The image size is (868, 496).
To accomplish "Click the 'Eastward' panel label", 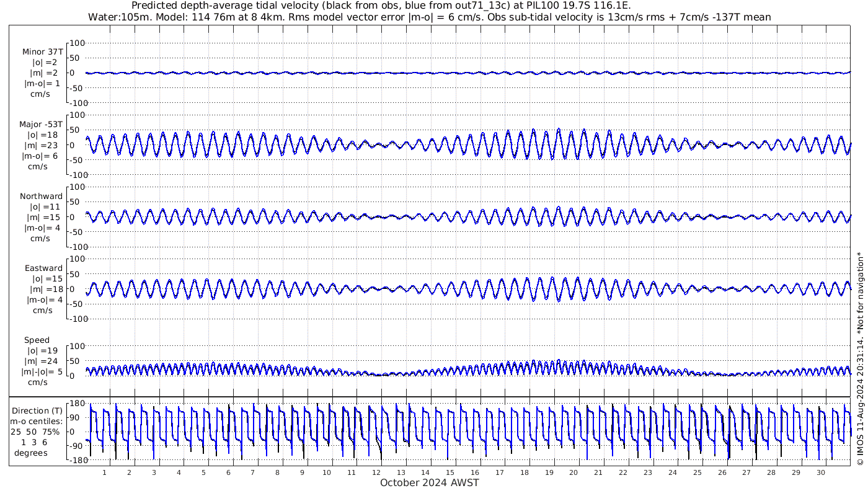I will 43,268.
